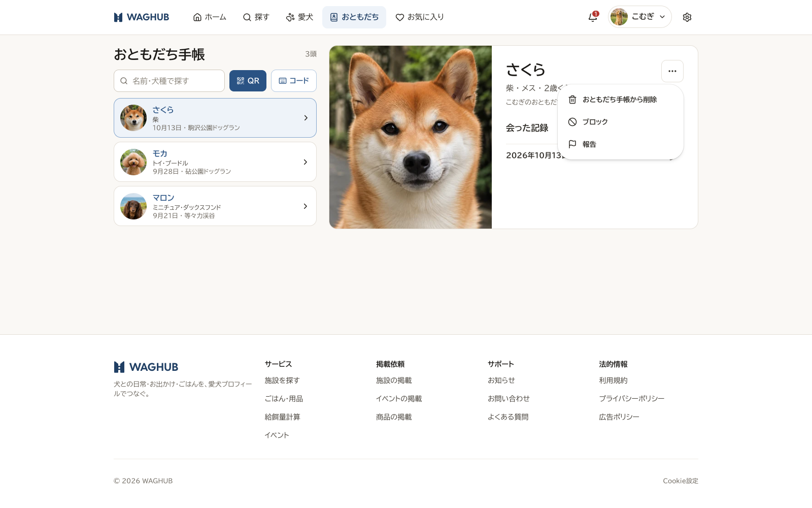812x508 pixels.
Task: Expand the こむぎ profile dropdown
Action: coord(640,17)
